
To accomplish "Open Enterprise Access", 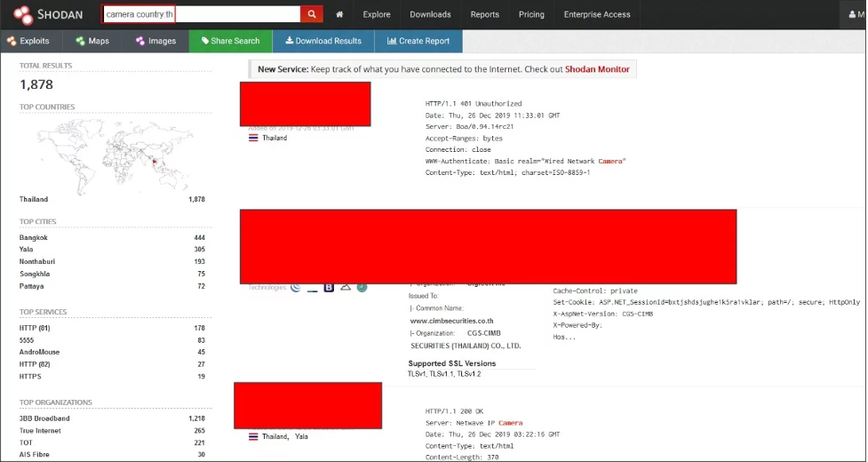I will [x=597, y=14].
